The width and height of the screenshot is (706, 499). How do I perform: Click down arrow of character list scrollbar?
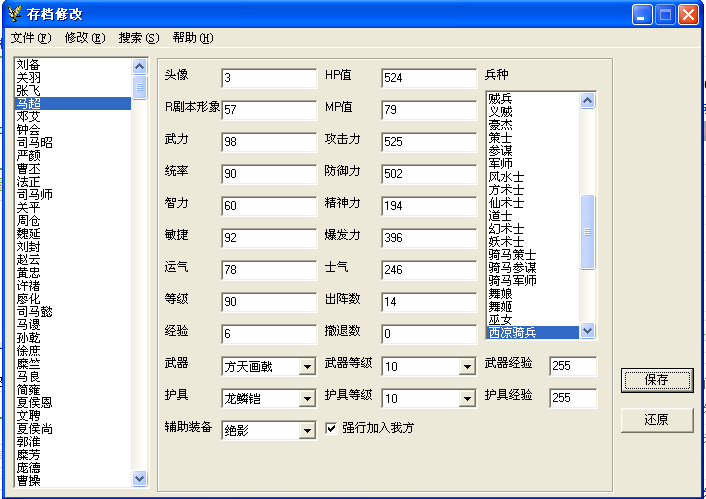coord(140,478)
